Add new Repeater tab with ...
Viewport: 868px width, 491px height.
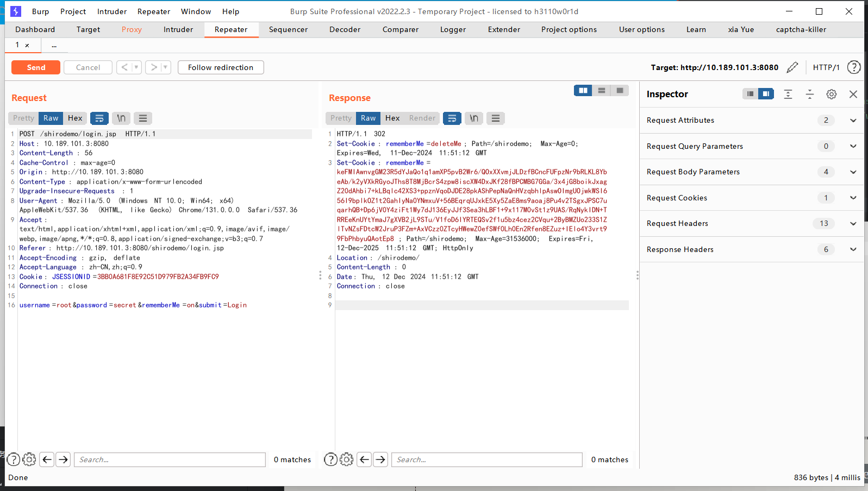point(54,45)
